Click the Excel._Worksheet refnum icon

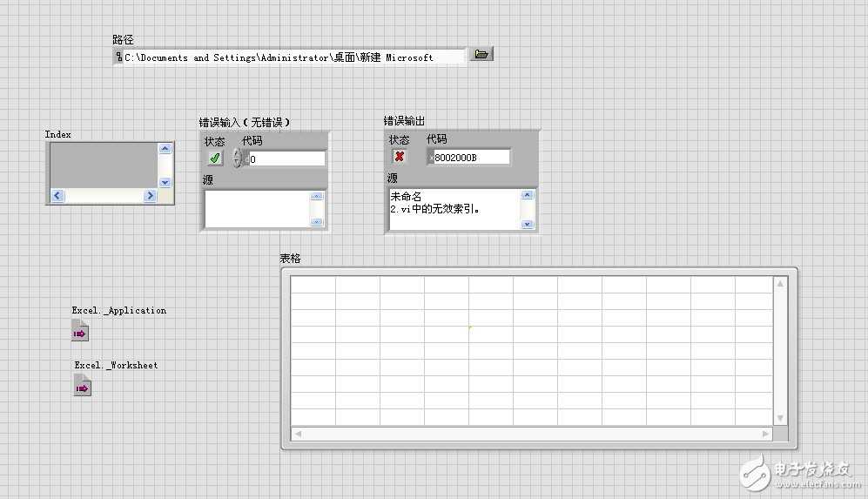click(x=82, y=386)
